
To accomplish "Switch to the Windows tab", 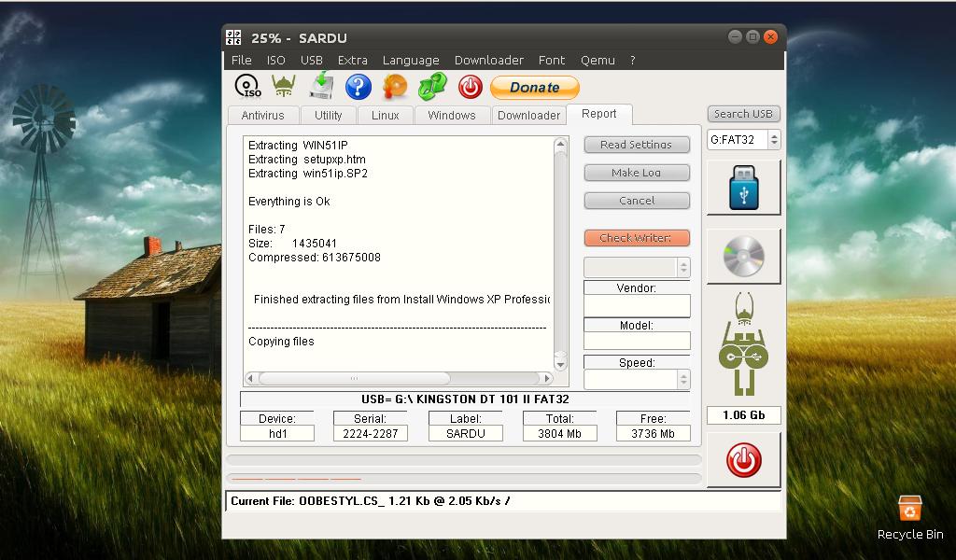I will point(452,115).
